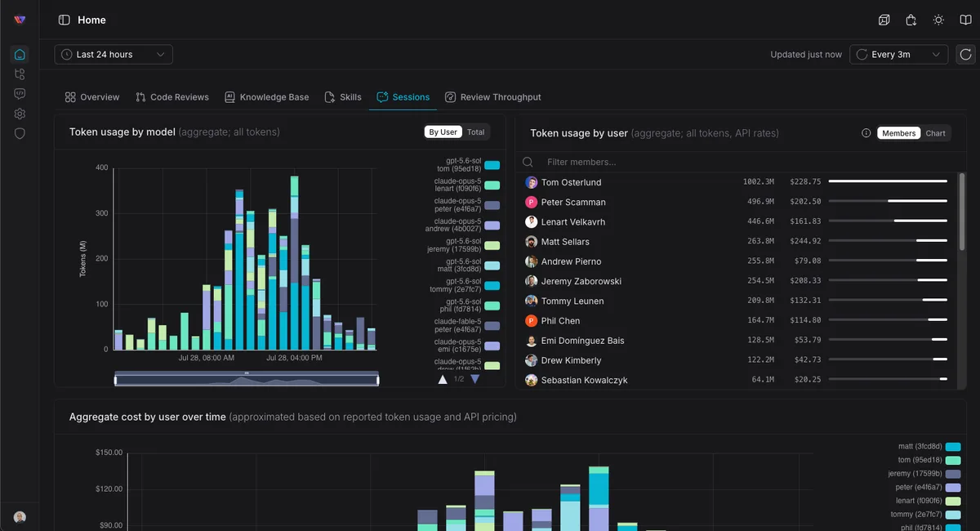The height and width of the screenshot is (531, 980).
Task: Click the members list scrollbar
Action: [x=962, y=210]
